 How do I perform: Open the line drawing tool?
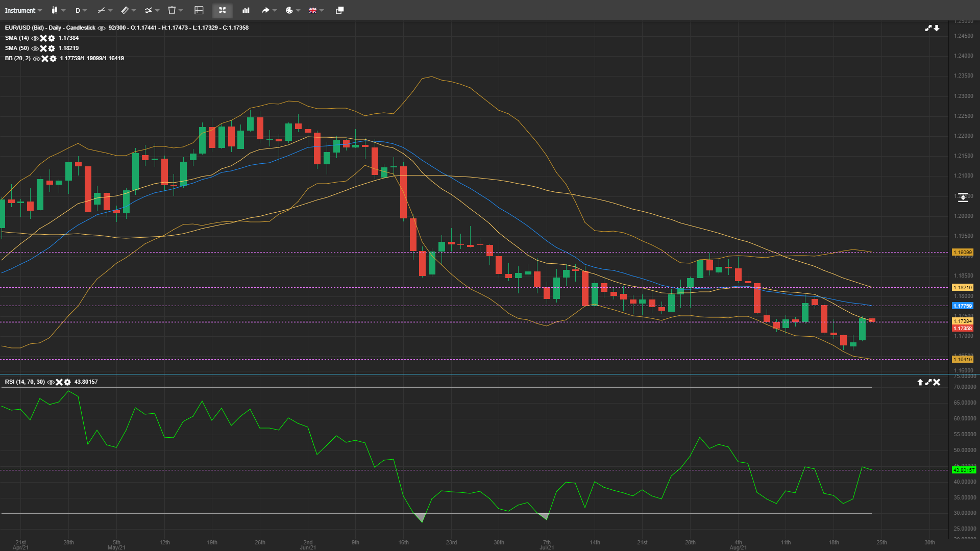[101, 10]
